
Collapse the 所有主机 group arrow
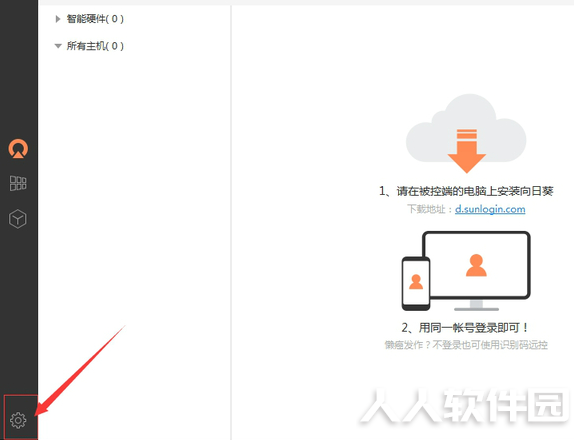click(x=58, y=46)
